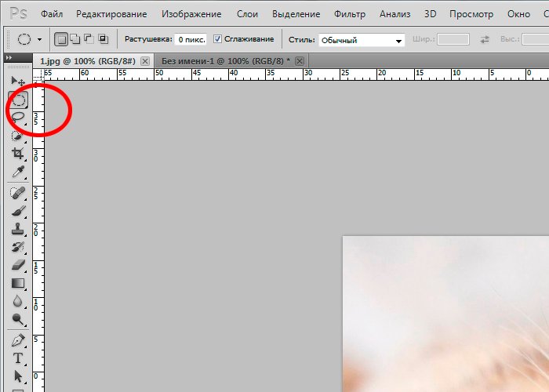Pick the Lasso tool

[18, 117]
